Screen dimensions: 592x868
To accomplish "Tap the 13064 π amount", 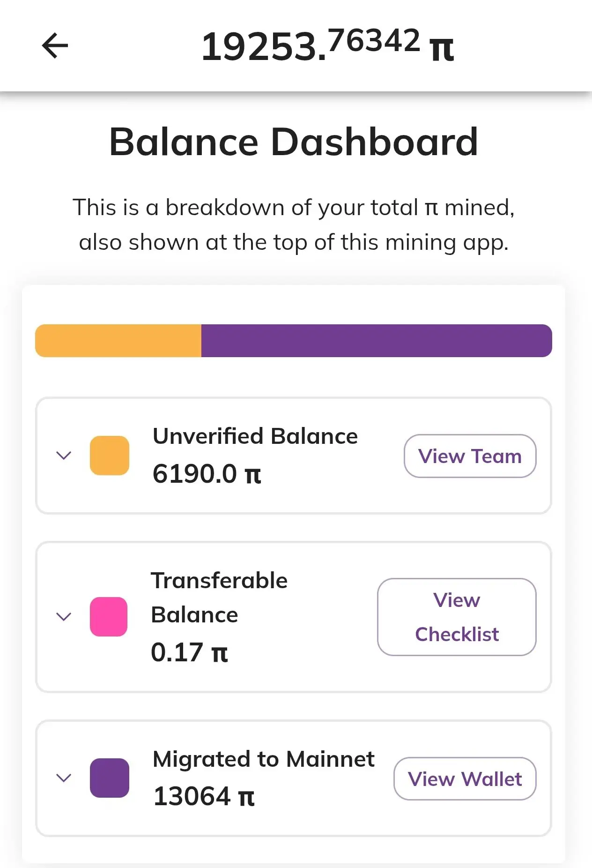I will (x=204, y=796).
